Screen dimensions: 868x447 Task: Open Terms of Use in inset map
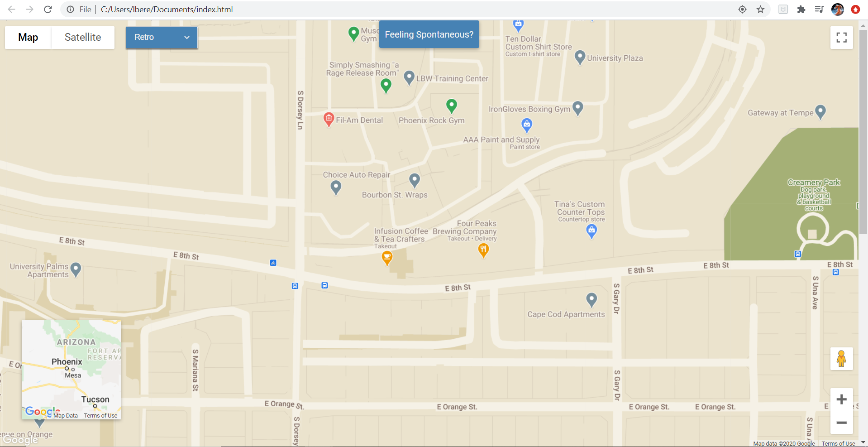pos(100,416)
